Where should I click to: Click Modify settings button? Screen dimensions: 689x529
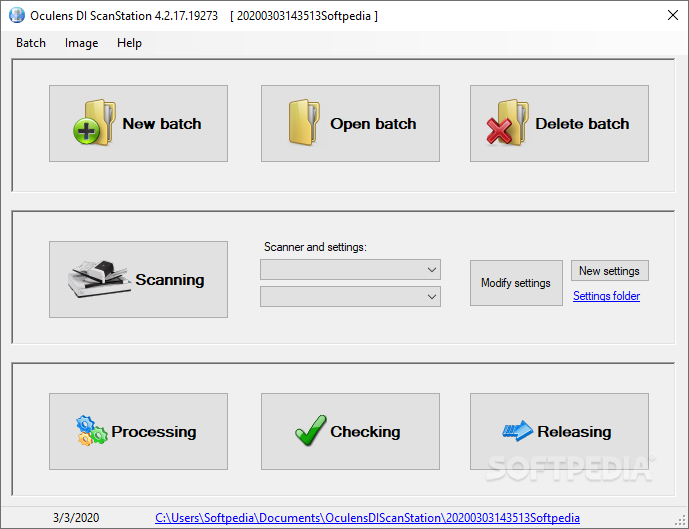tap(516, 283)
